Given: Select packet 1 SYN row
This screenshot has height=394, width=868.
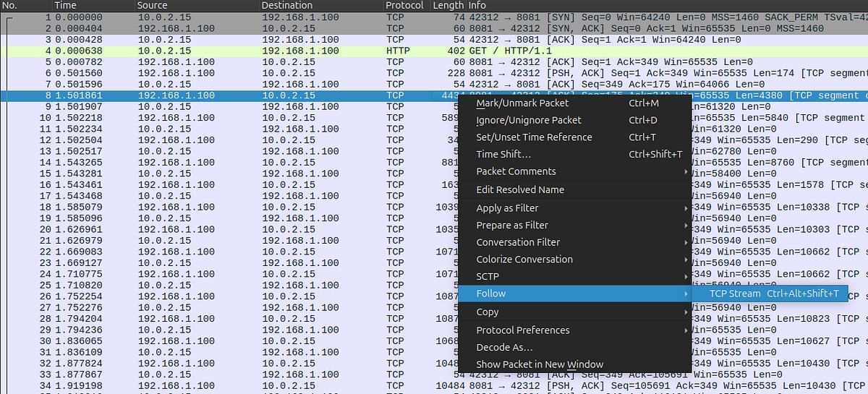Looking at the screenshot, I should 434,17.
